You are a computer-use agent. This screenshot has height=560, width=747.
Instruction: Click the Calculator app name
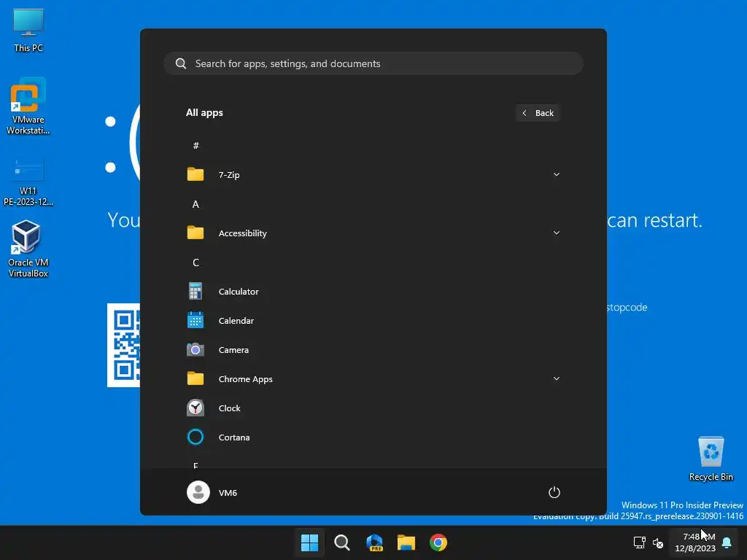pos(239,292)
